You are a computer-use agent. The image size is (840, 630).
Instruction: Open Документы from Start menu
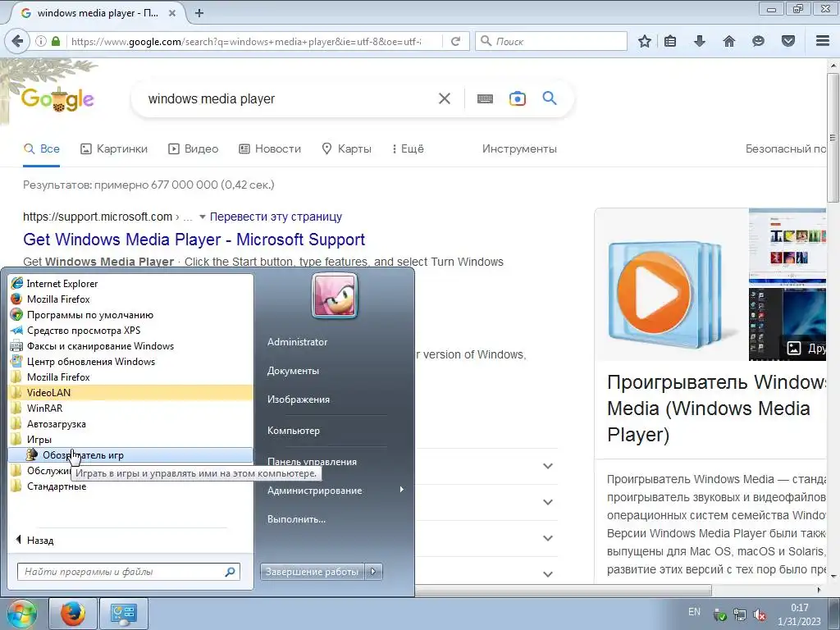[x=293, y=371]
